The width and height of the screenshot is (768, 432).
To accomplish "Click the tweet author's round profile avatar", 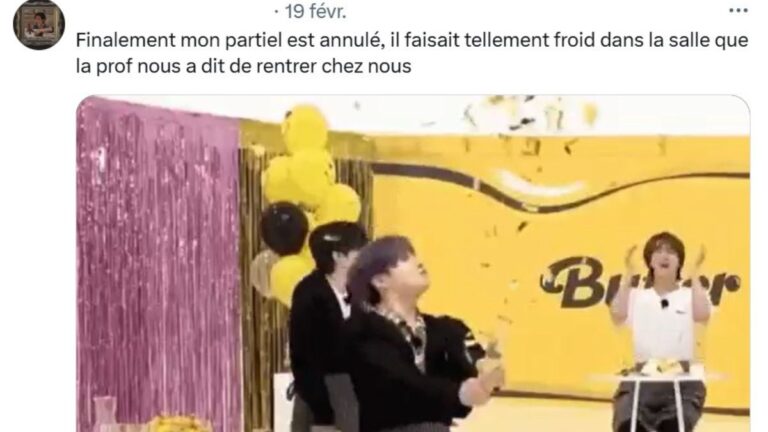I will pos(39,24).
